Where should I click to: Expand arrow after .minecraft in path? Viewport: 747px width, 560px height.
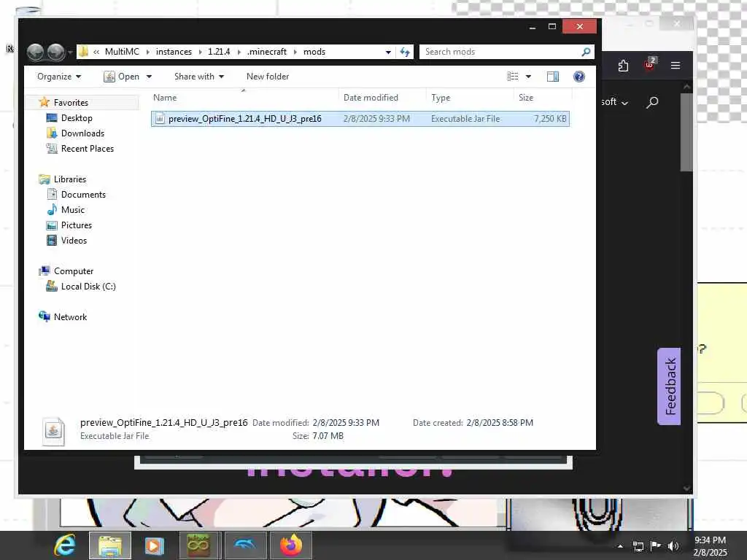(295, 52)
